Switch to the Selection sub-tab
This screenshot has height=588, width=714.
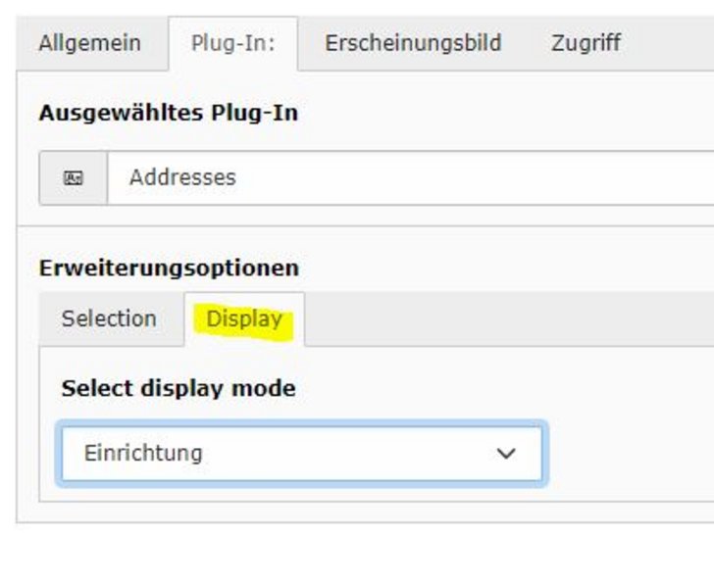coord(109,319)
